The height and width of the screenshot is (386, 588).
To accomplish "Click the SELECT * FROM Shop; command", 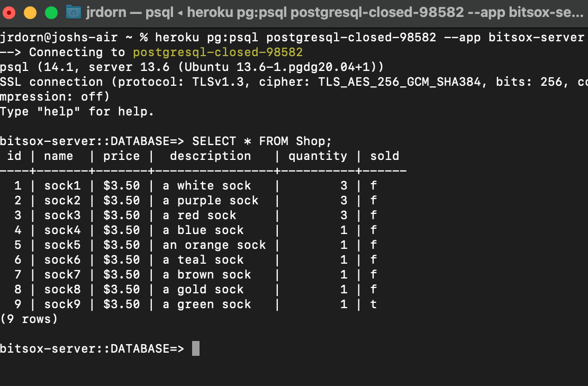I will (262, 141).
